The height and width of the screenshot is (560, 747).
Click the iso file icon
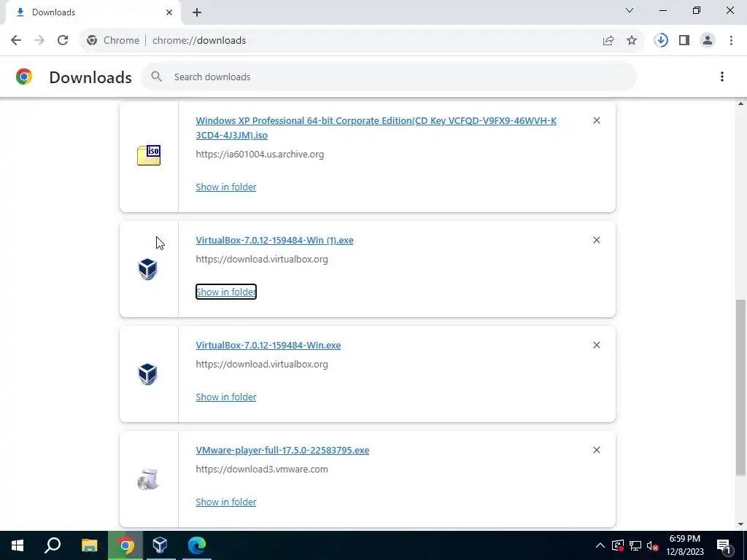(x=149, y=155)
